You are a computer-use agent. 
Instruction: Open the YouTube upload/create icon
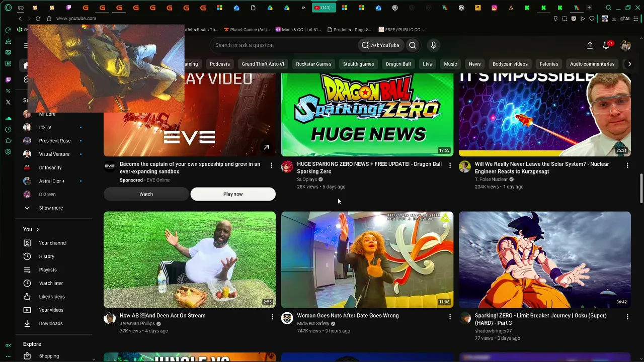[x=590, y=45]
